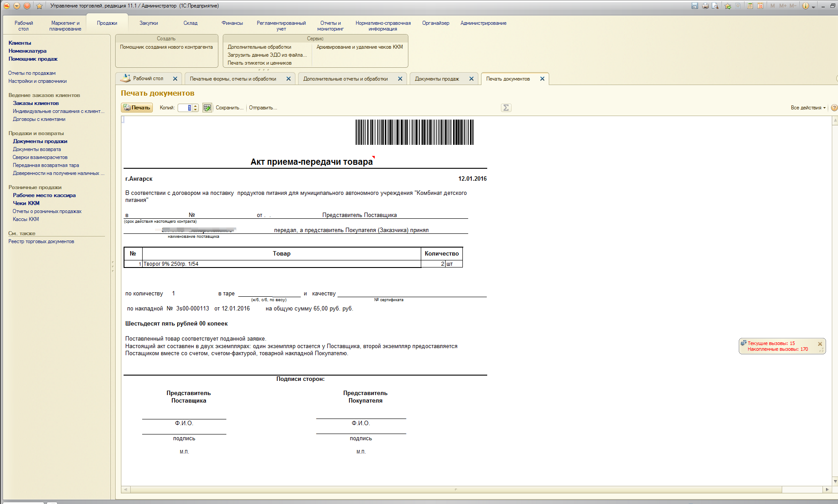Close the Дополнительные отчеты и обработки tab
The width and height of the screenshot is (838, 504).
(x=400, y=79)
